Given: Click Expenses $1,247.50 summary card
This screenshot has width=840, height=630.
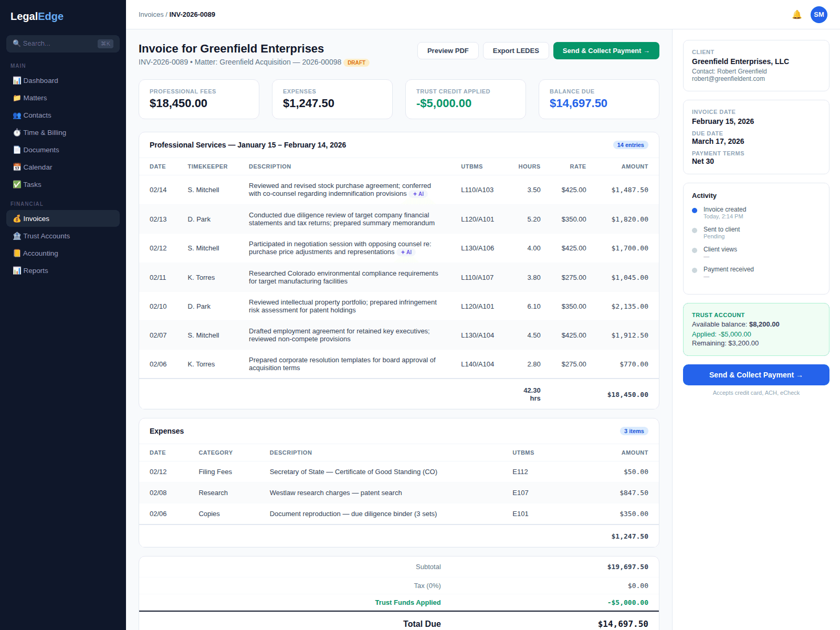Looking at the screenshot, I should [x=332, y=99].
